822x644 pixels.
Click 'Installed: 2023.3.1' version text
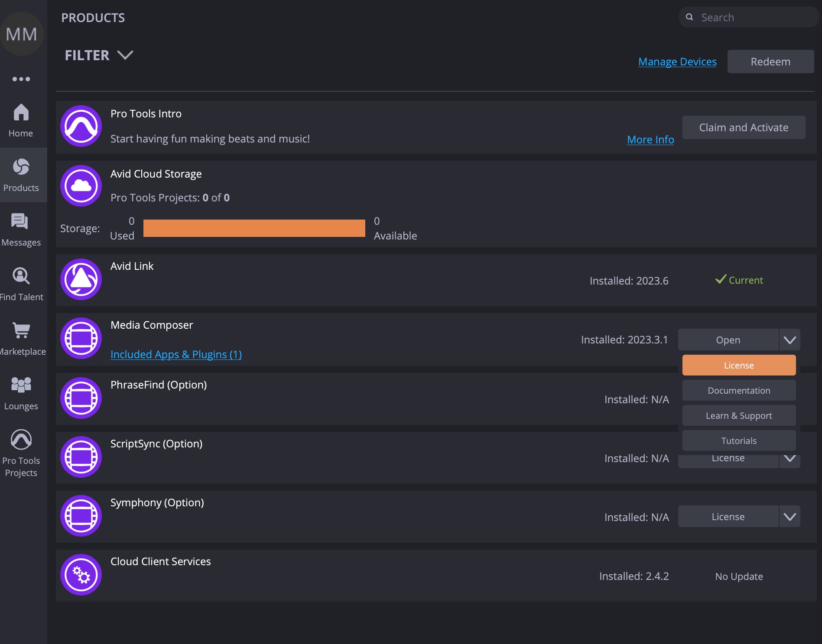coord(624,340)
